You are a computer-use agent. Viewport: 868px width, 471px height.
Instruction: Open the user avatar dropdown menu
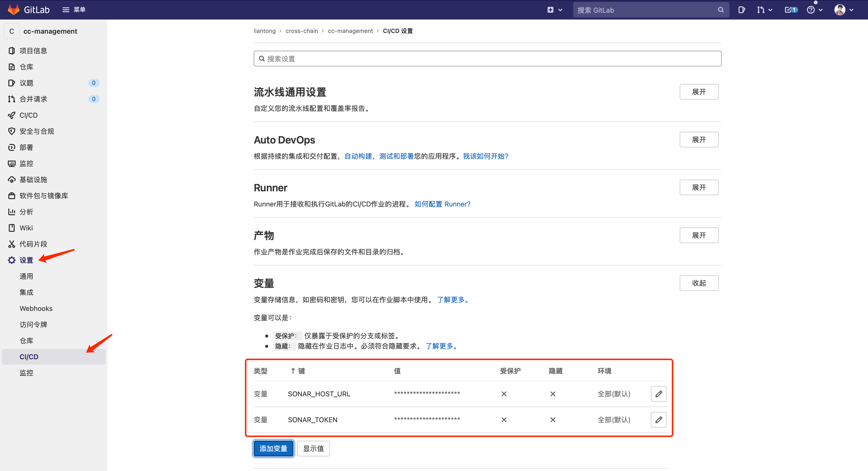click(843, 10)
